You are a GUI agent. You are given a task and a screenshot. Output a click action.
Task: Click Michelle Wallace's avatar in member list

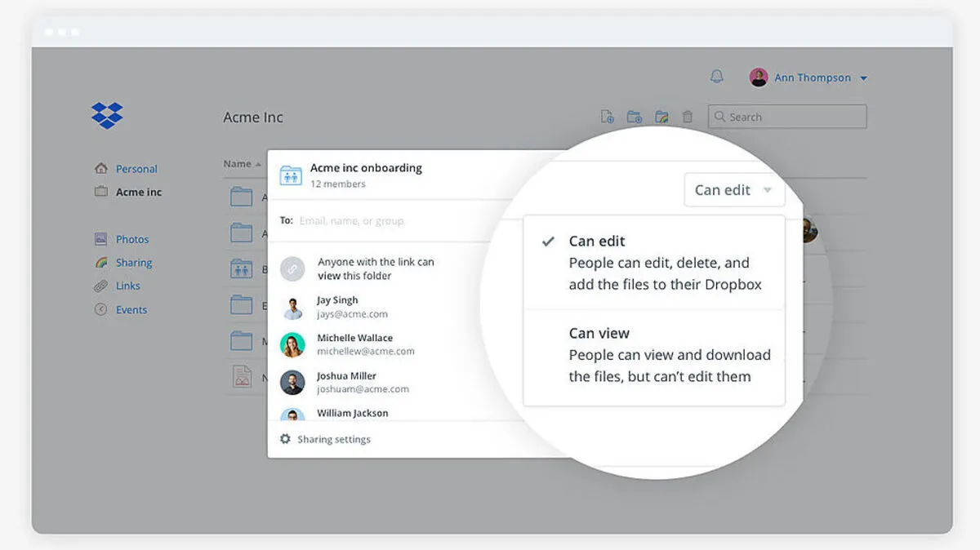pos(292,344)
